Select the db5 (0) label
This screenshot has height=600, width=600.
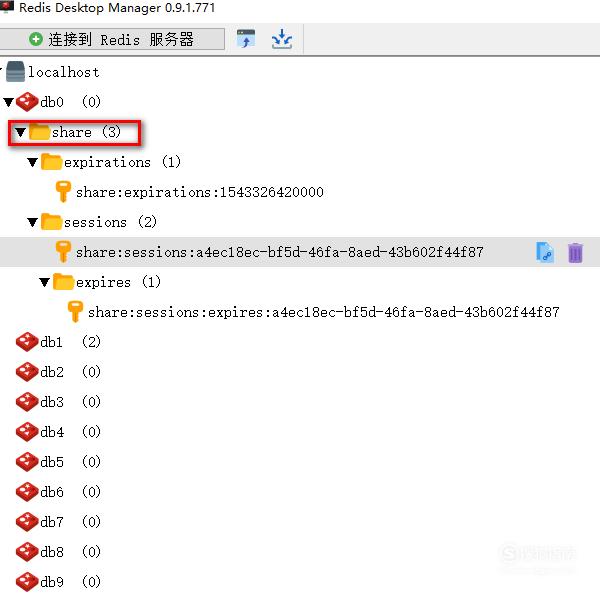[71, 462]
